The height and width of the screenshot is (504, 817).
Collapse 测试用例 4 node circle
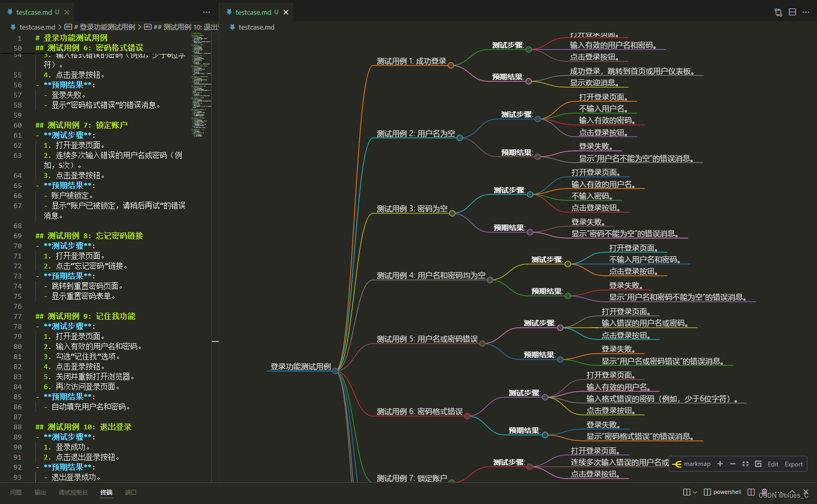(x=490, y=280)
